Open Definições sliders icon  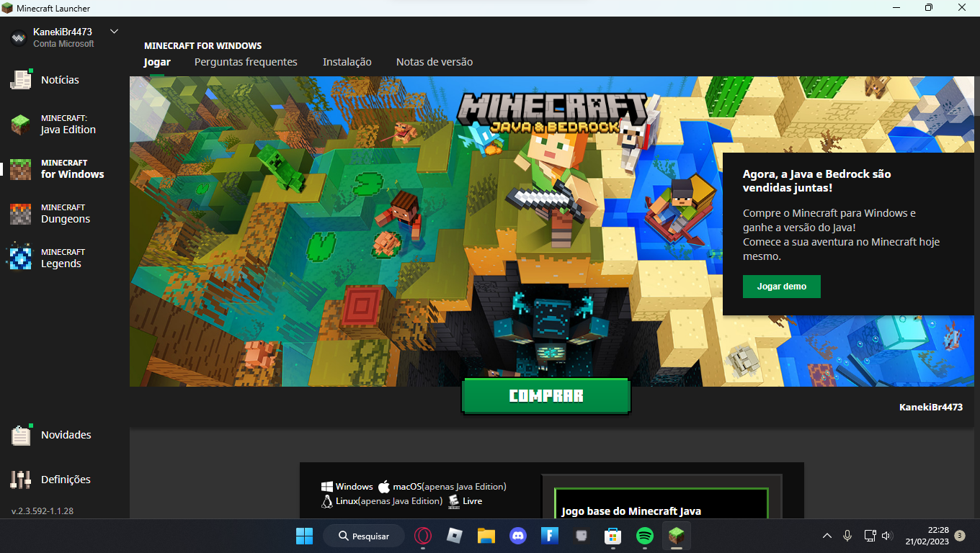coord(21,480)
